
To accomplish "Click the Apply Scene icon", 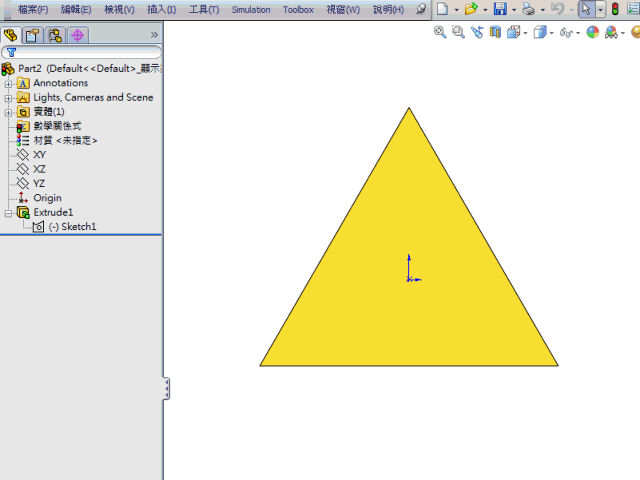I will [611, 32].
